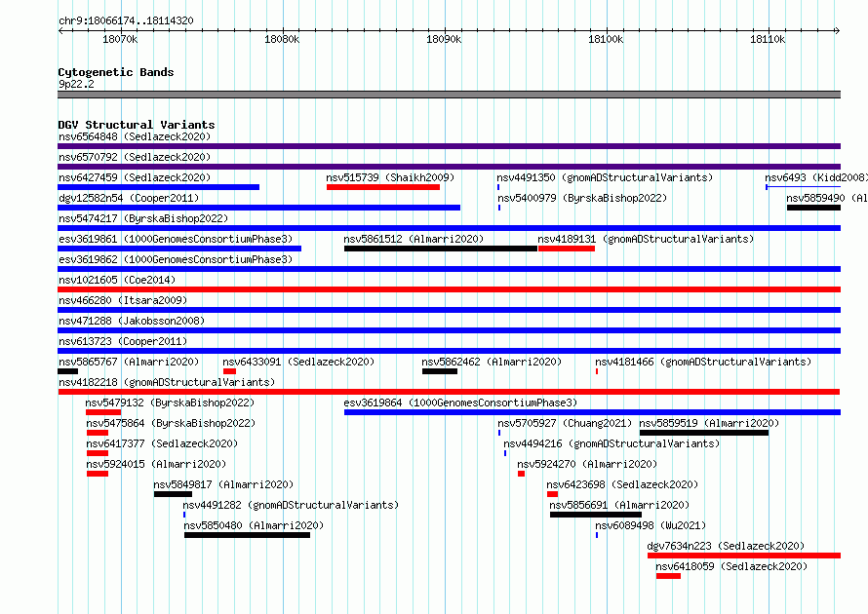Screen dimensions: 868x614
Task: Click the 18100k ruler tick label
Action: [x=606, y=39]
